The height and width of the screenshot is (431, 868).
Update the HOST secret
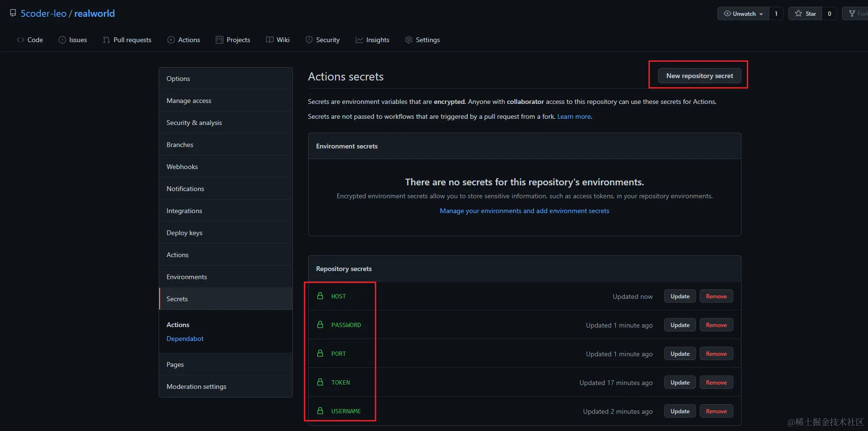(x=680, y=296)
